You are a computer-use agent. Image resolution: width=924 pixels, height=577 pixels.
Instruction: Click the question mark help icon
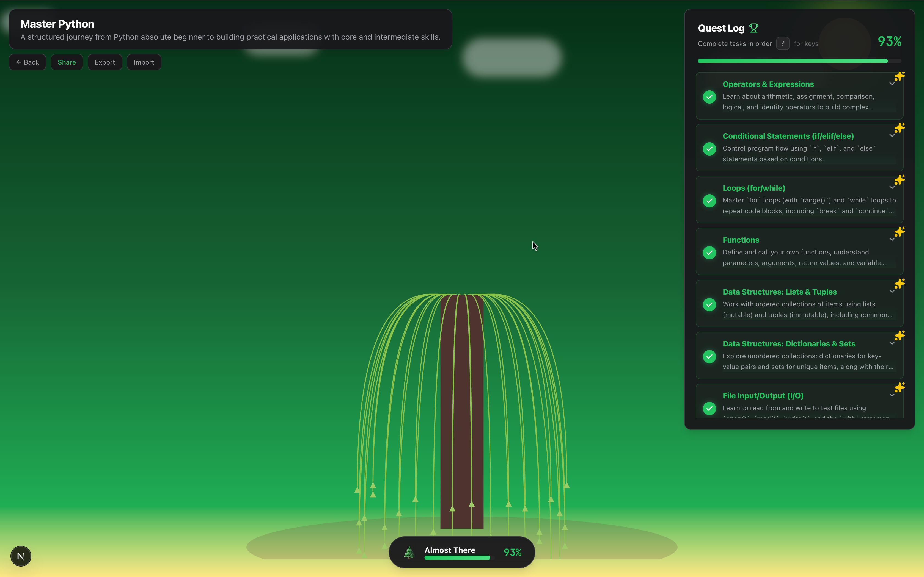(x=782, y=43)
